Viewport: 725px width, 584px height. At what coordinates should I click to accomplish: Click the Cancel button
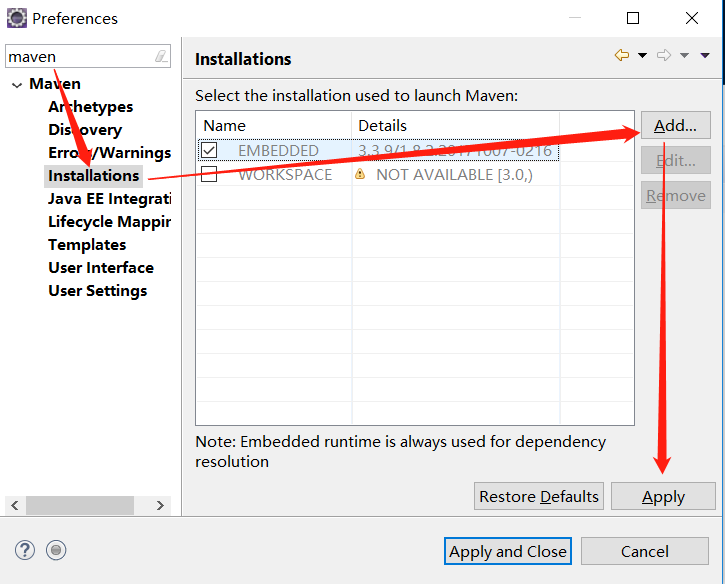[x=645, y=551]
